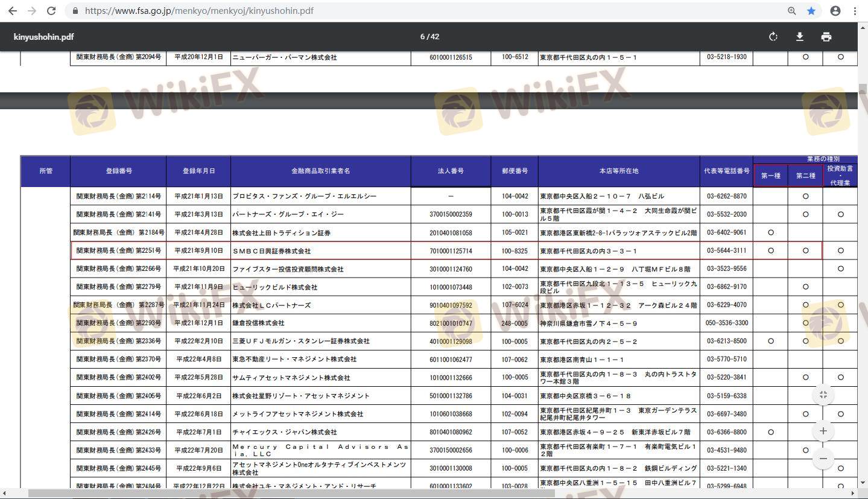Click the horizontal scrollbar right arrow
Image resolution: width=868 pixels, height=499 pixels.
click(x=853, y=494)
